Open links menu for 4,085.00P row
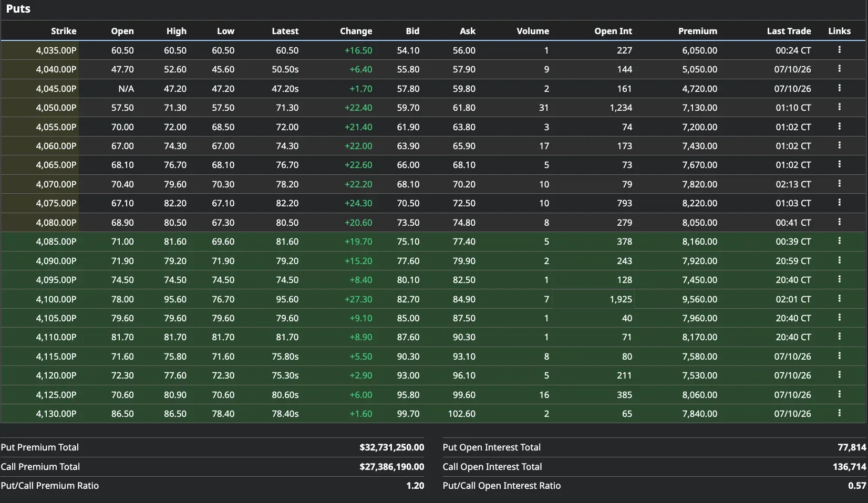Screen dimensions: 868x503 point(839,241)
